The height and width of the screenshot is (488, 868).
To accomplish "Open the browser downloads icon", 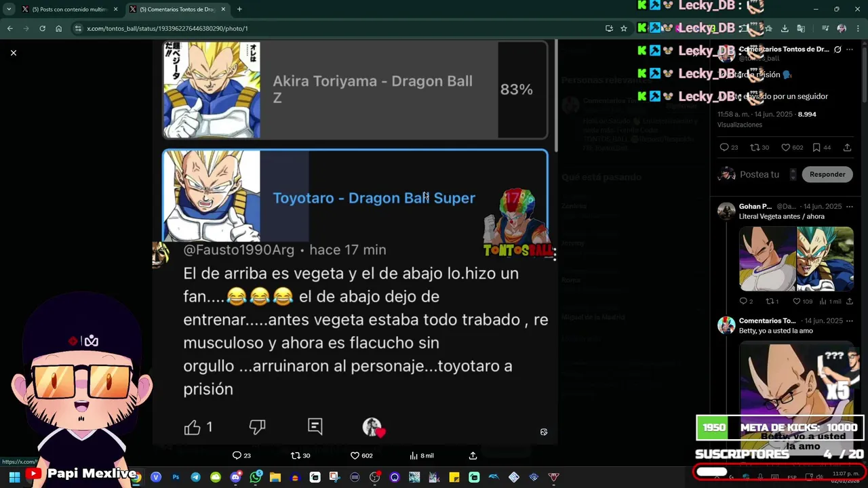I will pyautogui.click(x=785, y=28).
